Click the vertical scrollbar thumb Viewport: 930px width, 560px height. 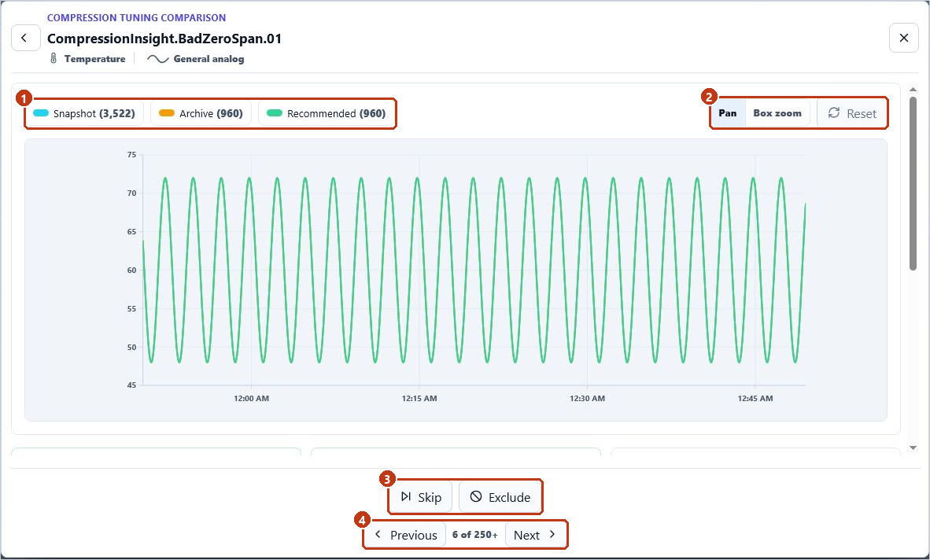(x=913, y=184)
